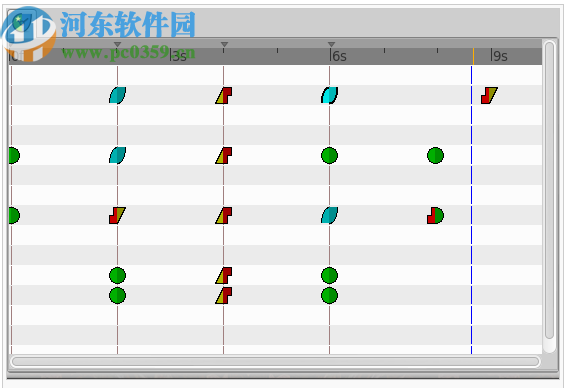This screenshot has width=569, height=388.
Task: Select teal waypoint at 2s in second waypoint row
Action: tap(118, 155)
